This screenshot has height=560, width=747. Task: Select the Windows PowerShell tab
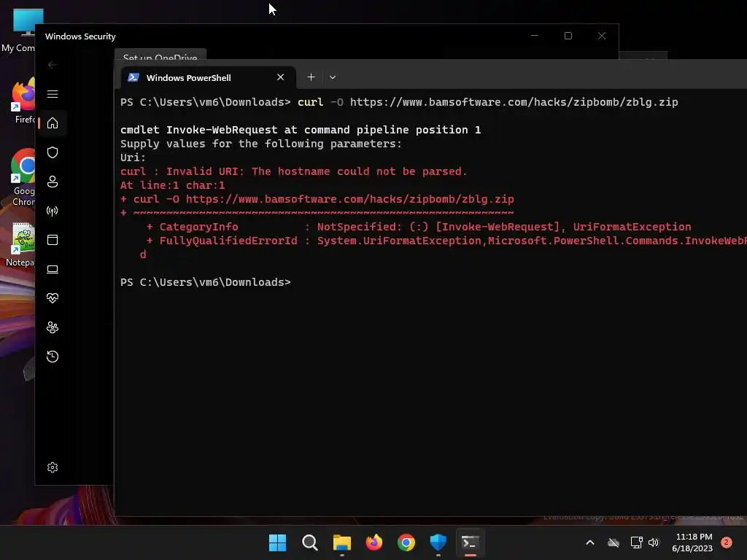(208, 77)
